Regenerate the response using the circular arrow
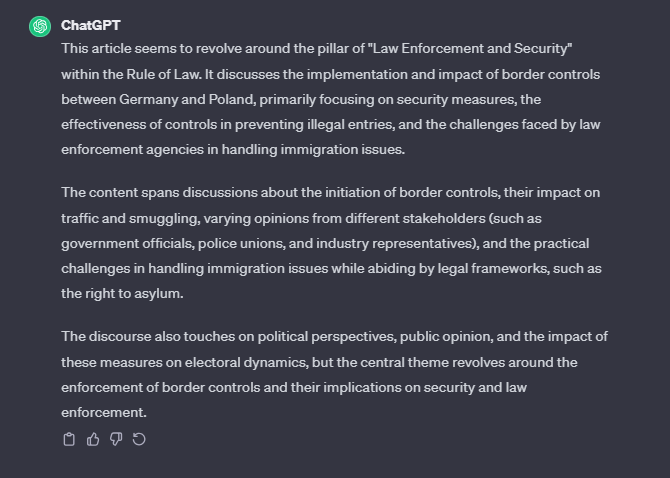The height and width of the screenshot is (478, 670). click(139, 439)
